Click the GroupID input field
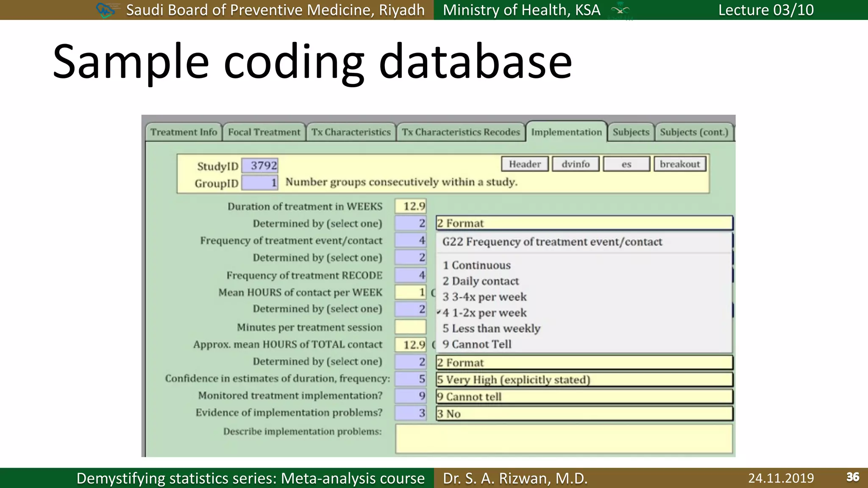868x488 pixels. pyautogui.click(x=260, y=183)
